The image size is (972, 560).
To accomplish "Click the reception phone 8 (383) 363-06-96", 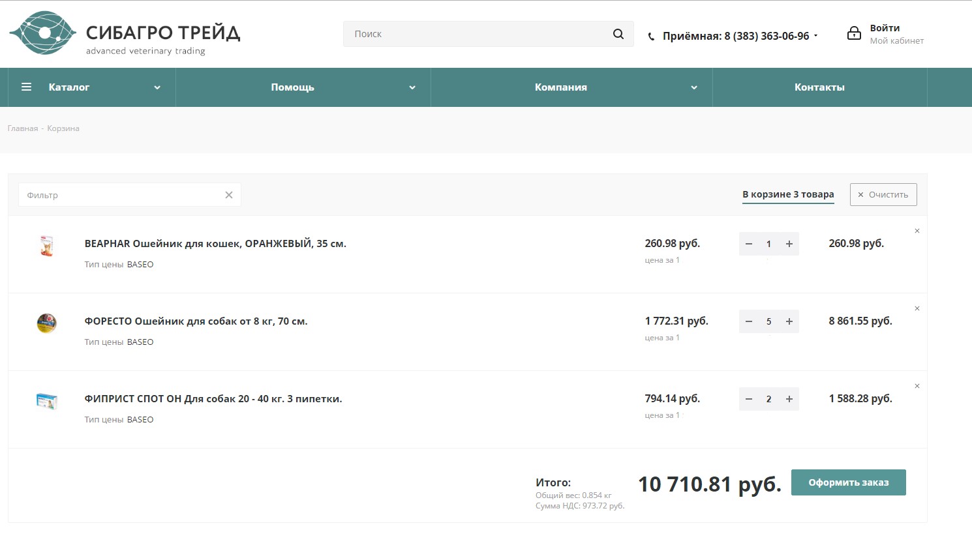I will click(x=736, y=37).
